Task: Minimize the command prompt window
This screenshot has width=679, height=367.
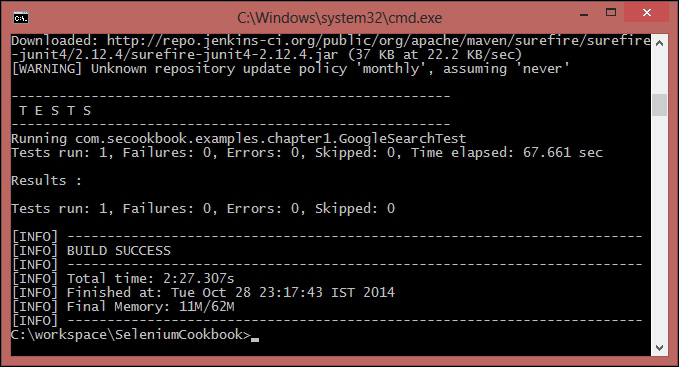Action: click(x=584, y=13)
